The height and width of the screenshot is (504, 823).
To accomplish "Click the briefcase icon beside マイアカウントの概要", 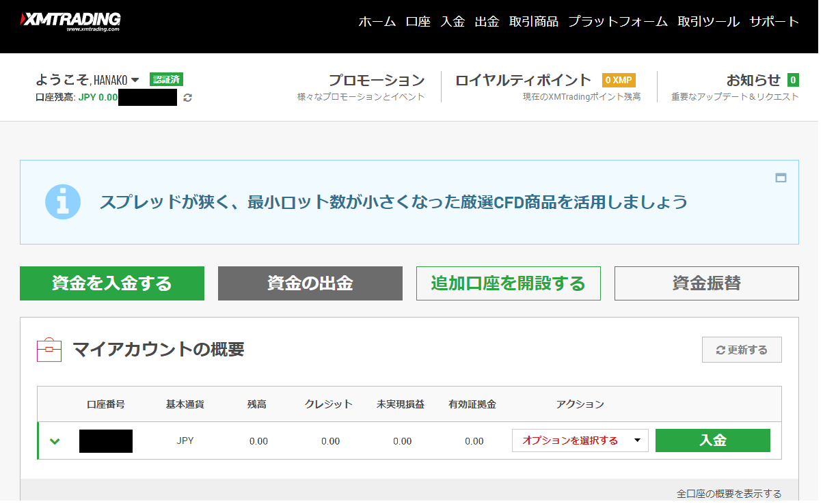I will pyautogui.click(x=49, y=350).
